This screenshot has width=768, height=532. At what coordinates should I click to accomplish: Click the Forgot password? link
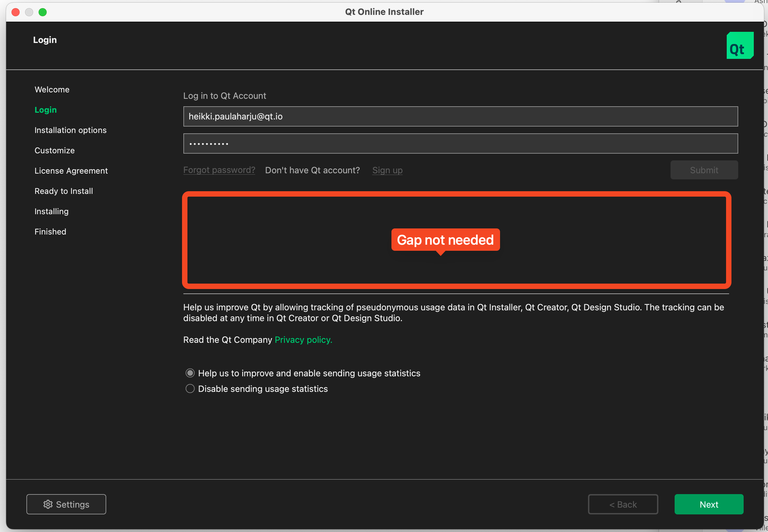(219, 170)
